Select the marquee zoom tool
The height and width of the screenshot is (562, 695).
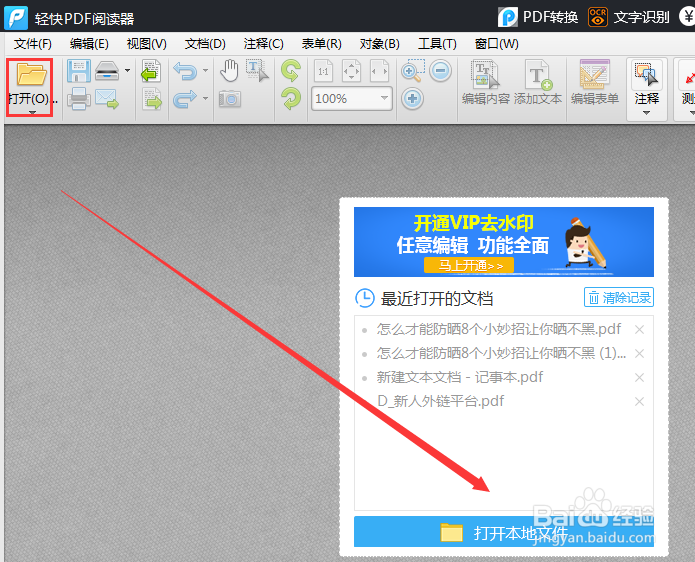(413, 71)
